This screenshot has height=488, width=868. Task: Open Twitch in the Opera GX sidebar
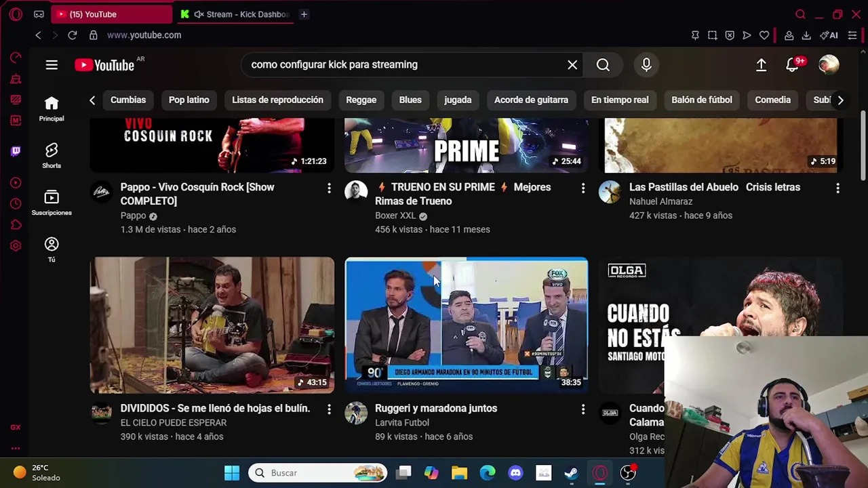pyautogui.click(x=16, y=151)
